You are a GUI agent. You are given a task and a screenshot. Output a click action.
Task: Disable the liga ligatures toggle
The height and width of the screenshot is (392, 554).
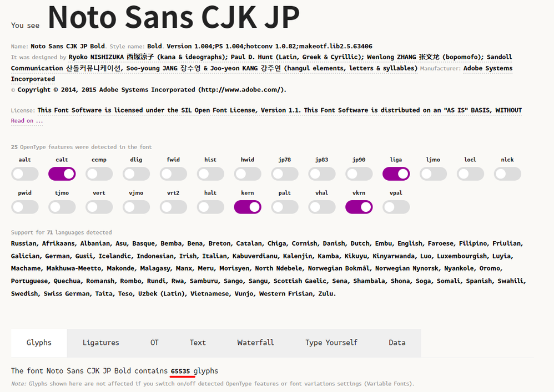396,174
